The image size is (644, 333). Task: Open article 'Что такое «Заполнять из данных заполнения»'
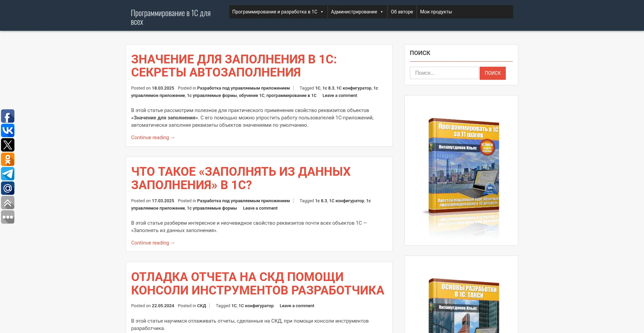[x=240, y=178]
